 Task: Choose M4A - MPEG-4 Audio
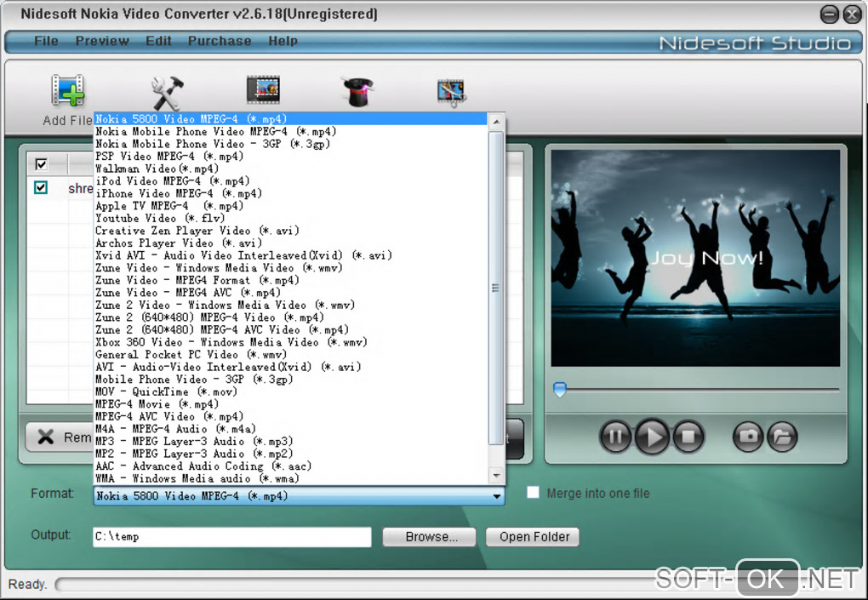tap(291, 429)
